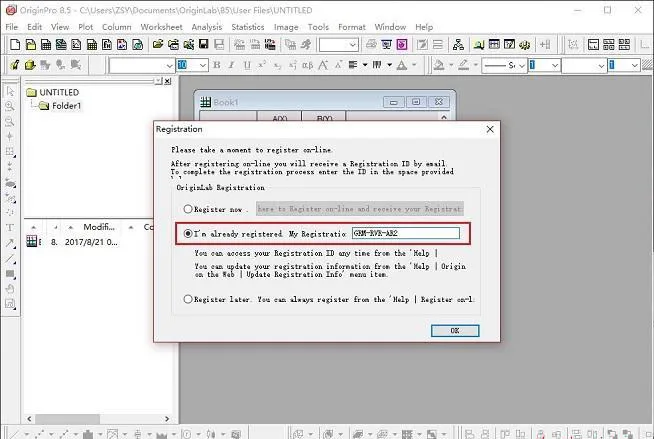Open Project Explorer via hierarchy icon
Viewport: 654px width, 439px height.
click(x=458, y=45)
